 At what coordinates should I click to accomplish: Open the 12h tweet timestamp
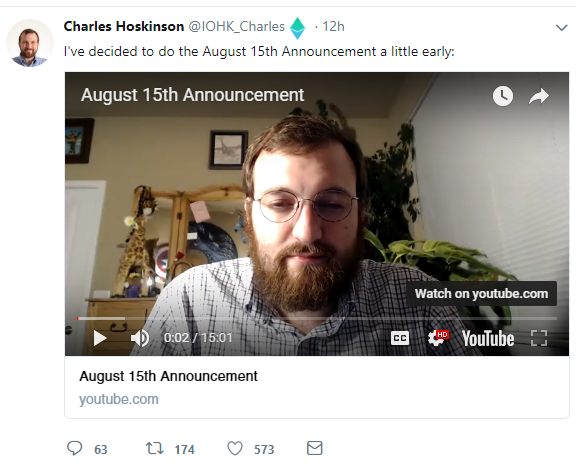tap(333, 27)
